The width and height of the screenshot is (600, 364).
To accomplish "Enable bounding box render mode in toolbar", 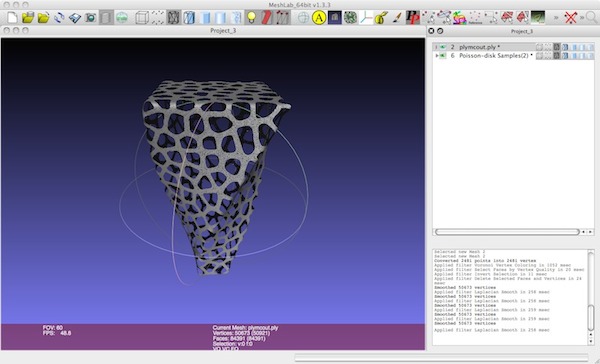I will pyautogui.click(x=142, y=18).
